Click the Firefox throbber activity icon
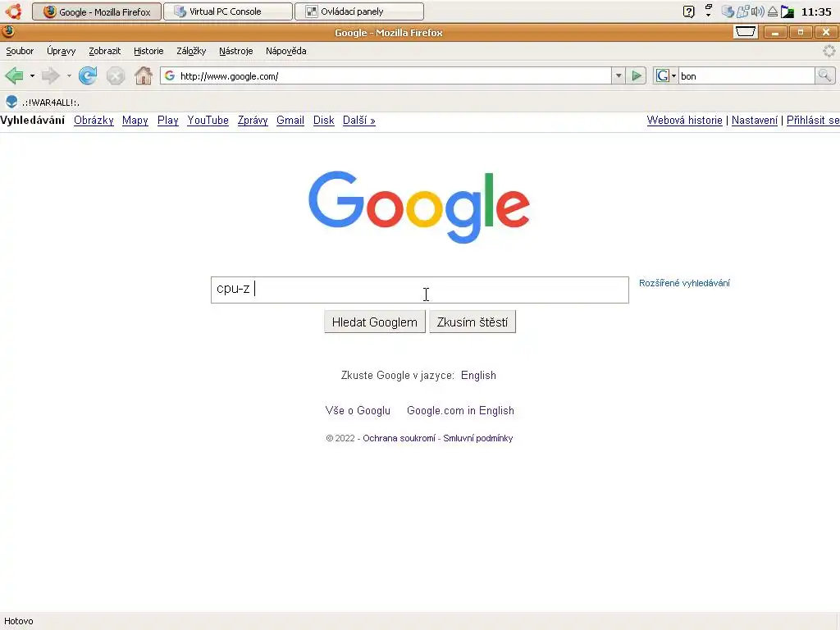Image resolution: width=840 pixels, height=630 pixels. 829,51
